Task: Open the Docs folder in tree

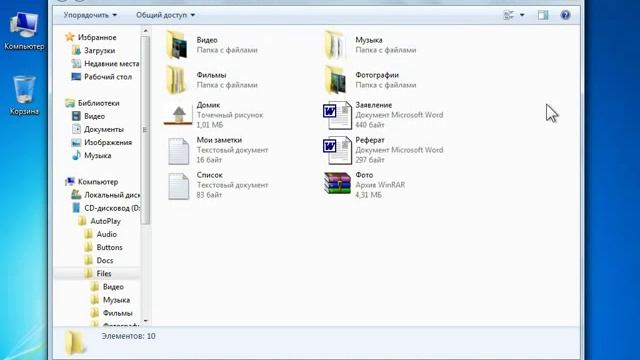Action: point(105,260)
